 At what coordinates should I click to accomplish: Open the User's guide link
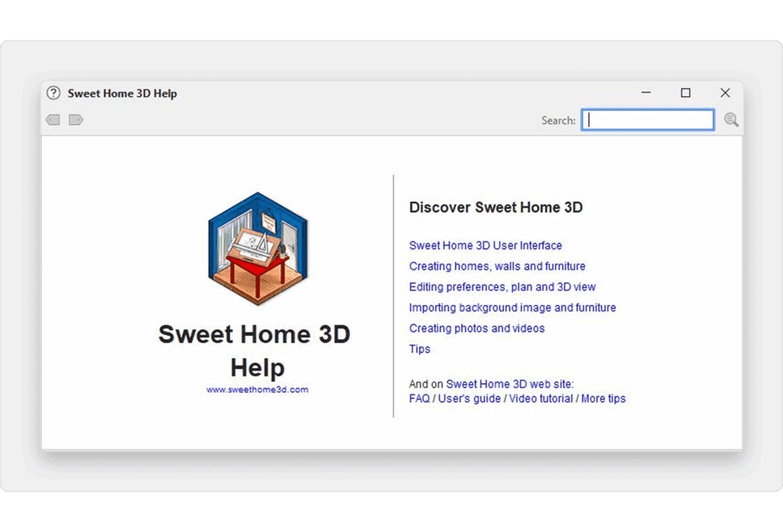[469, 398]
